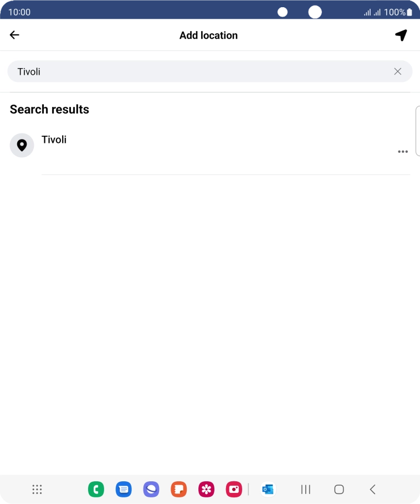Image resolution: width=420 pixels, height=504 pixels.
Task: Open Outlook from the taskbar
Action: 268,490
